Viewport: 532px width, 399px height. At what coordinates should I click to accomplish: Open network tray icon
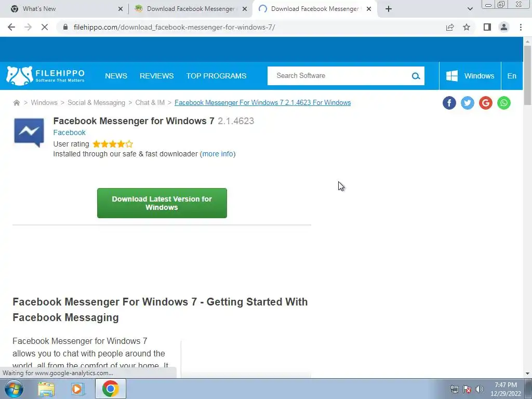pos(454,389)
